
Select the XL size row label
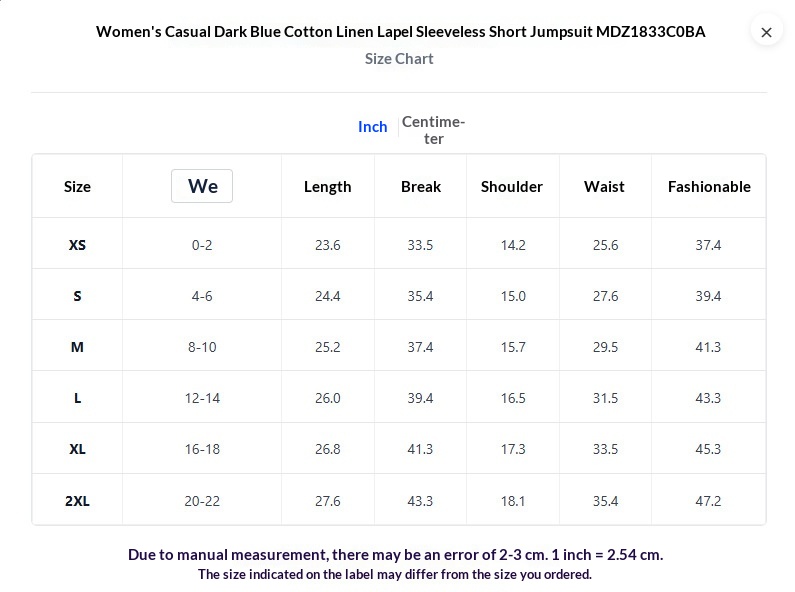pyautogui.click(x=77, y=449)
